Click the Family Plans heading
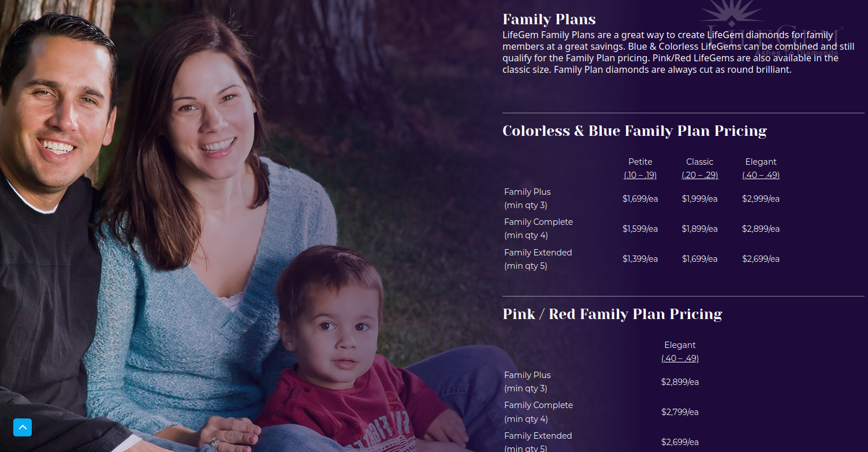 coord(549,20)
